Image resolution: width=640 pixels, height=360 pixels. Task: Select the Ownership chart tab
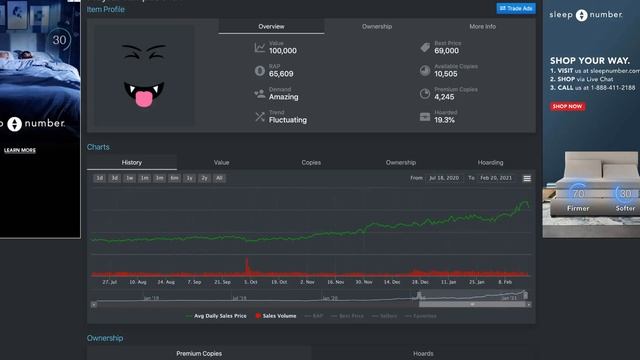(401, 162)
